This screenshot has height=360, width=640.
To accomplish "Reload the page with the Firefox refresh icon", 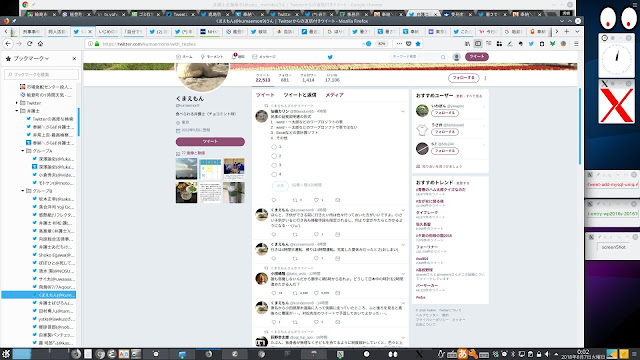I will [29, 44].
